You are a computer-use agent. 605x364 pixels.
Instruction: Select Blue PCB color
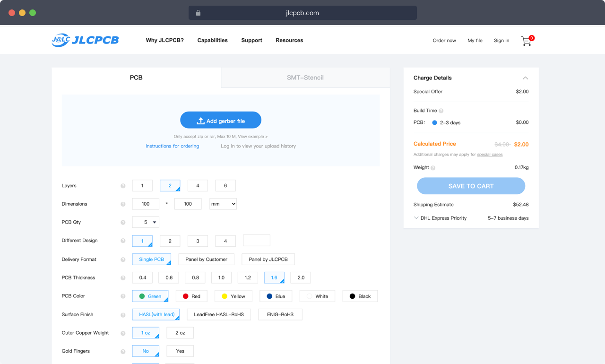[276, 296]
